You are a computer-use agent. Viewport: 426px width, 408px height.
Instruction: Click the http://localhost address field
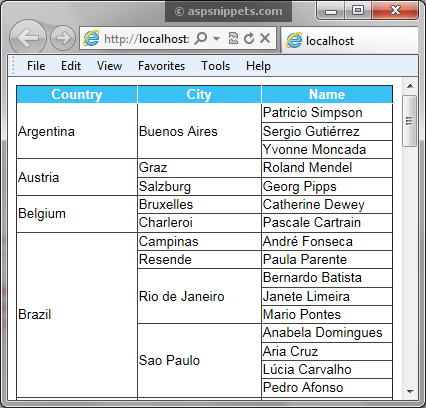pyautogui.click(x=147, y=39)
